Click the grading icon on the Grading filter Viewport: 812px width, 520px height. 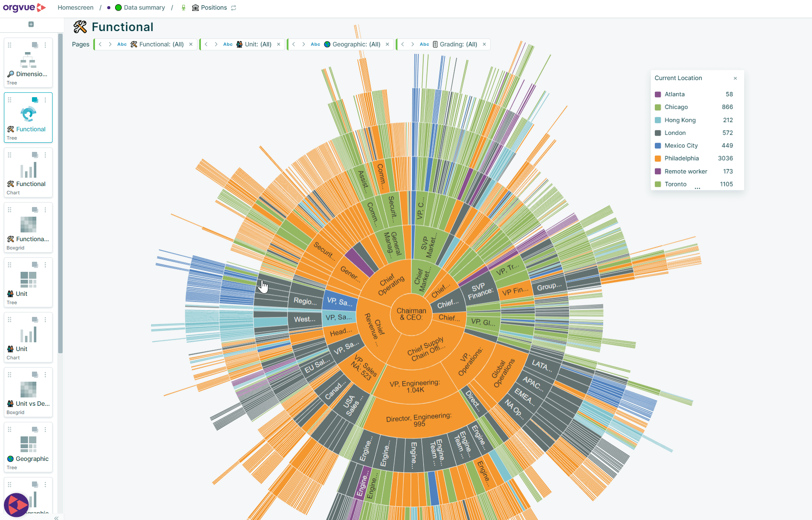pos(435,44)
